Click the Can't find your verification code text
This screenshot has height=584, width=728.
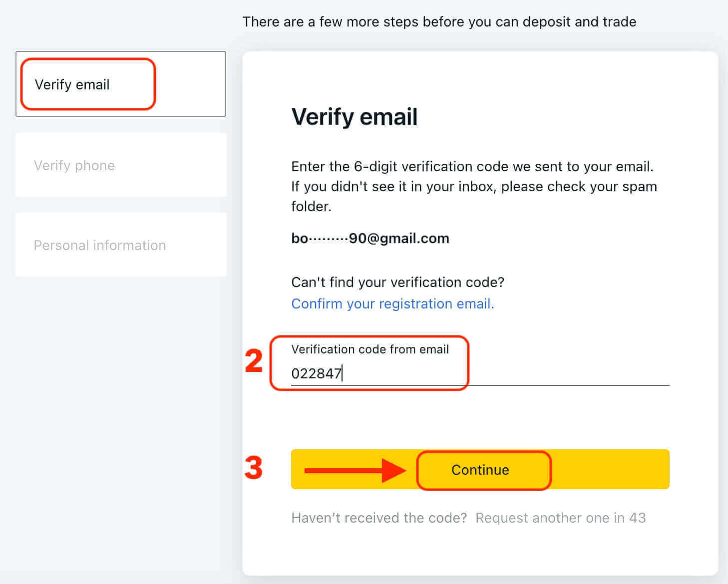397,282
